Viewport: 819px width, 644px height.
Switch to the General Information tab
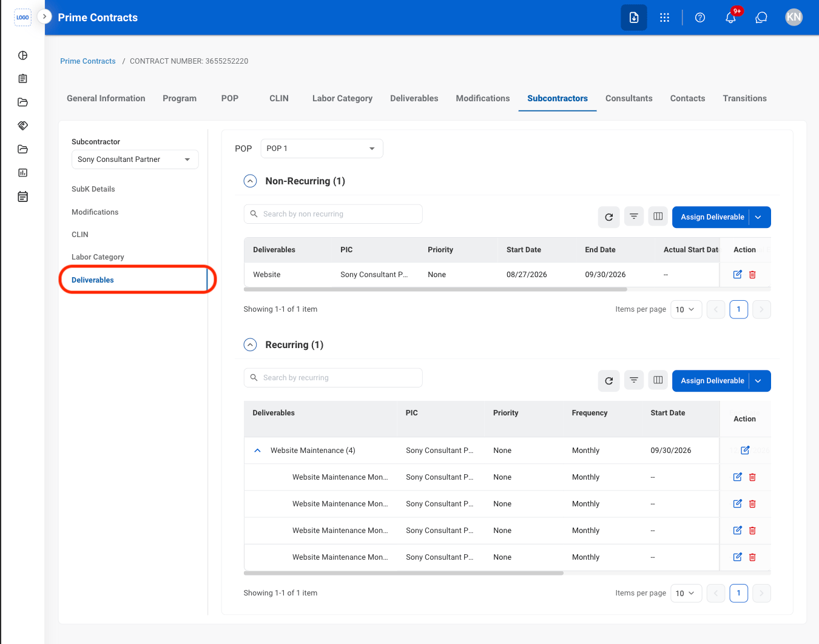pos(106,98)
